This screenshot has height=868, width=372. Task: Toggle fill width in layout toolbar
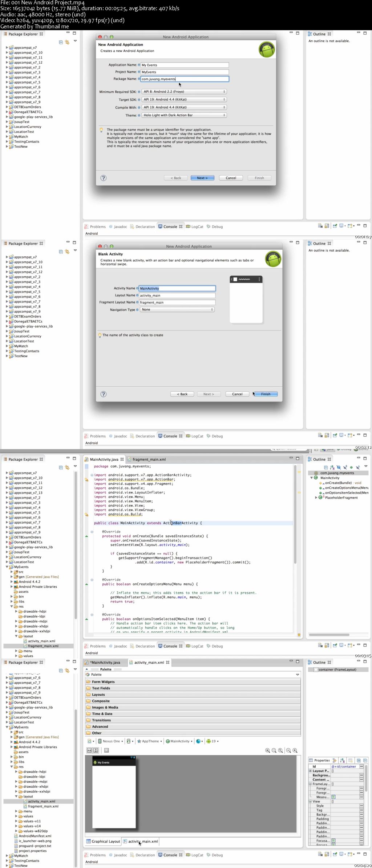89,750
